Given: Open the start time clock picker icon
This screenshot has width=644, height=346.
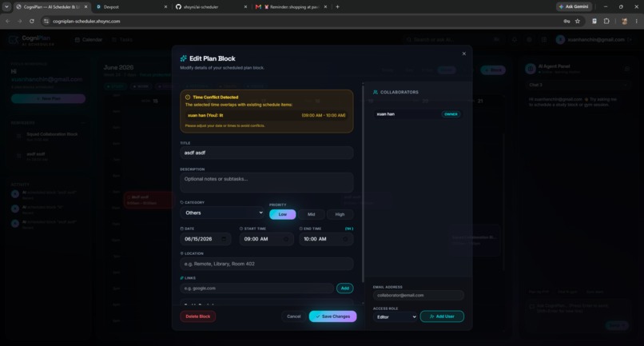Looking at the screenshot, I should click(286, 239).
